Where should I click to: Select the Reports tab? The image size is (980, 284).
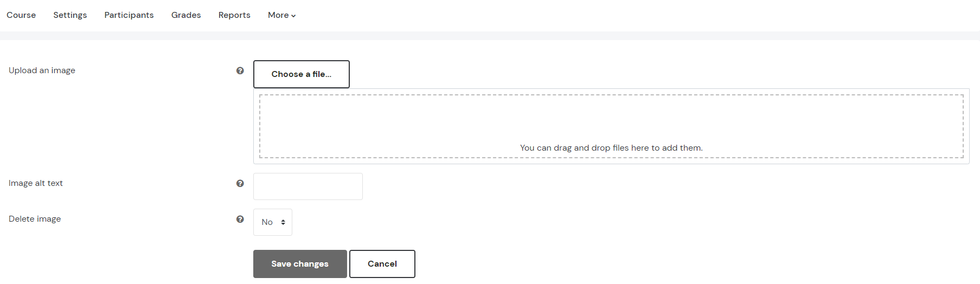(234, 15)
